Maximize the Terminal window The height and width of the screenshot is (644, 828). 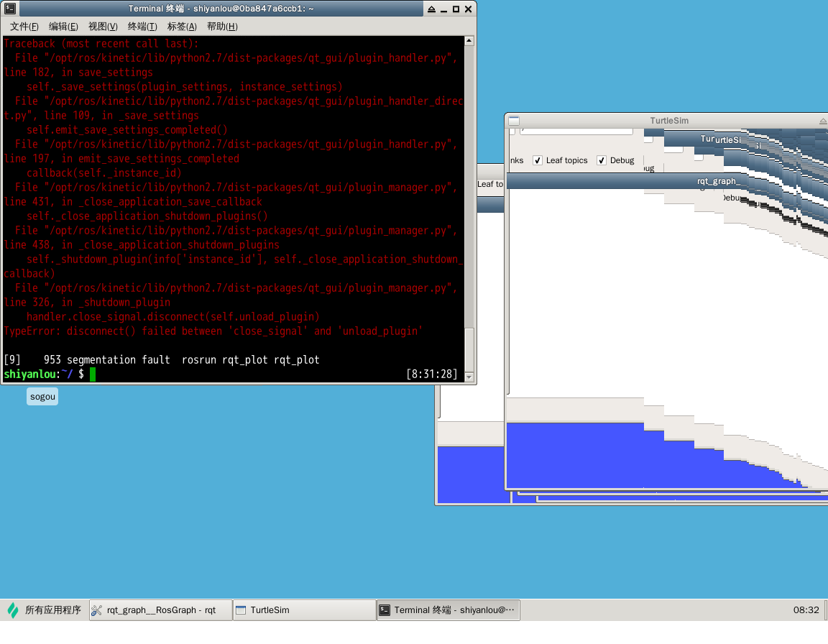456,9
